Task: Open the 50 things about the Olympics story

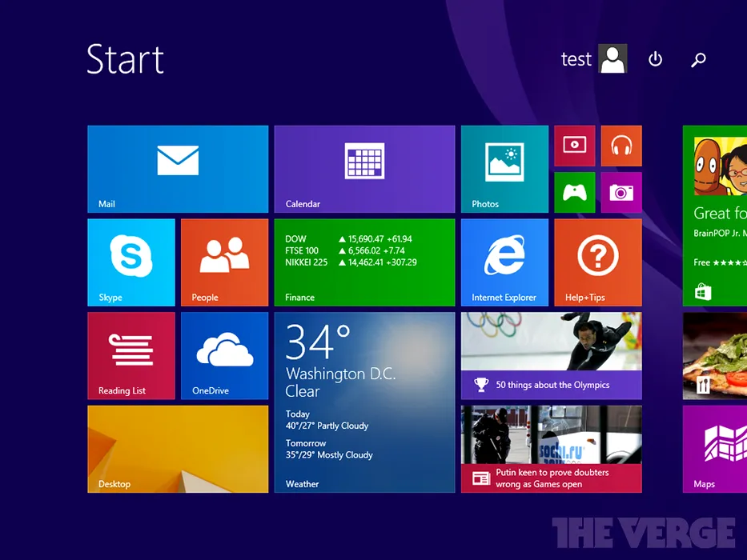Action: point(551,355)
